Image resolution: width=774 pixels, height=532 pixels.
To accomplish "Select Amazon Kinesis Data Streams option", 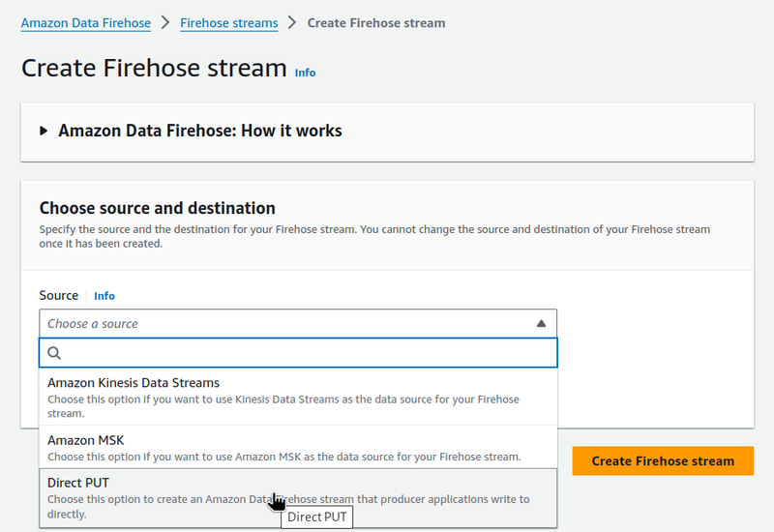I will point(298,397).
